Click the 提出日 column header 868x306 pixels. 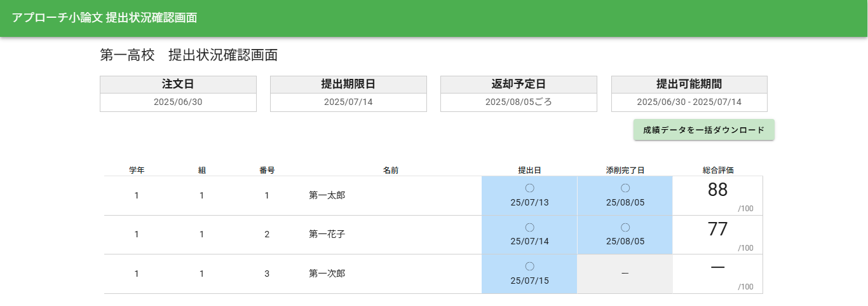point(529,170)
